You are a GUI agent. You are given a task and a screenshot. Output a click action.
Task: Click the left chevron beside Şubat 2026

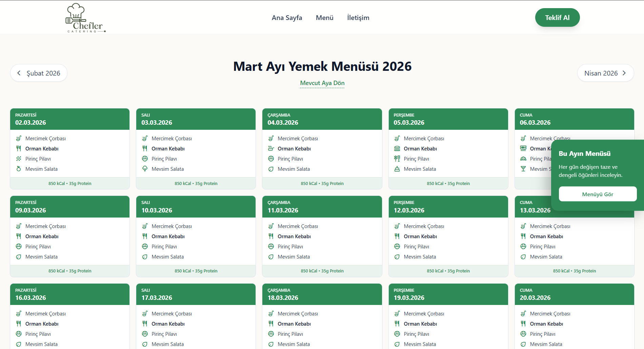click(x=19, y=73)
